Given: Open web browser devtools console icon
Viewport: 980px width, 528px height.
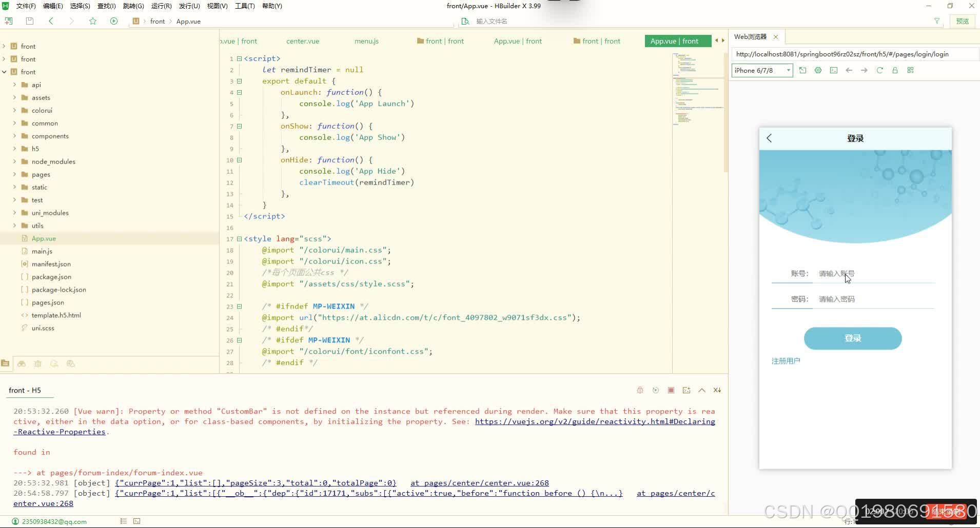Looking at the screenshot, I should pyautogui.click(x=833, y=70).
